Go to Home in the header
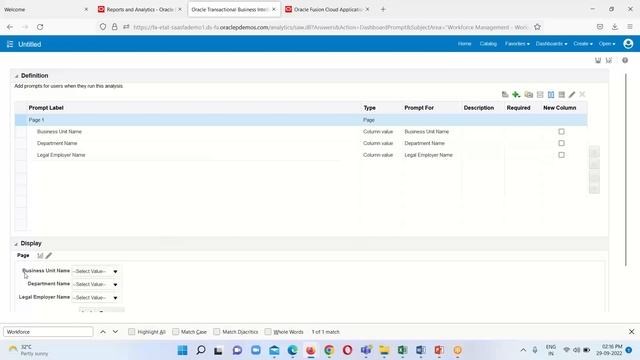Viewport: 640px width, 360px height. [464, 44]
